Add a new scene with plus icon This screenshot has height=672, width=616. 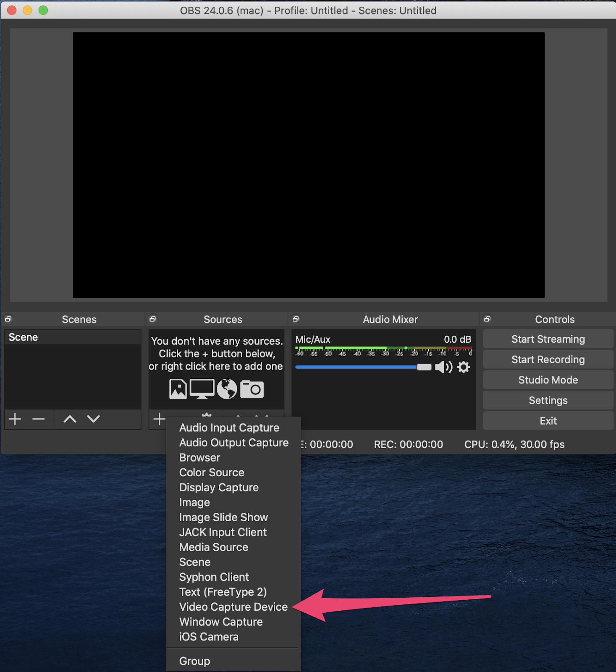15,419
